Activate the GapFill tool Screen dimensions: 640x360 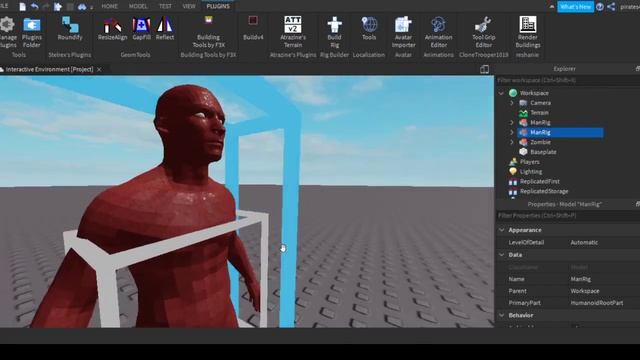coord(141,29)
